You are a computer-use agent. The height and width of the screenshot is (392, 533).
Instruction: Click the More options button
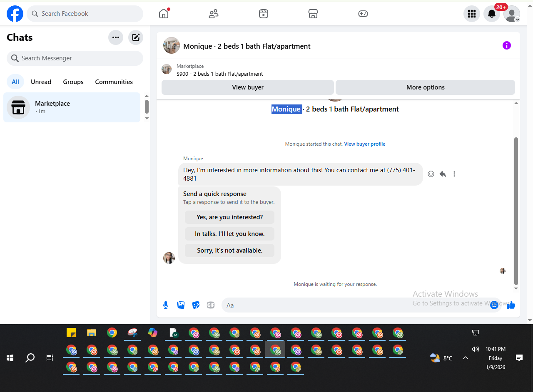coord(425,87)
